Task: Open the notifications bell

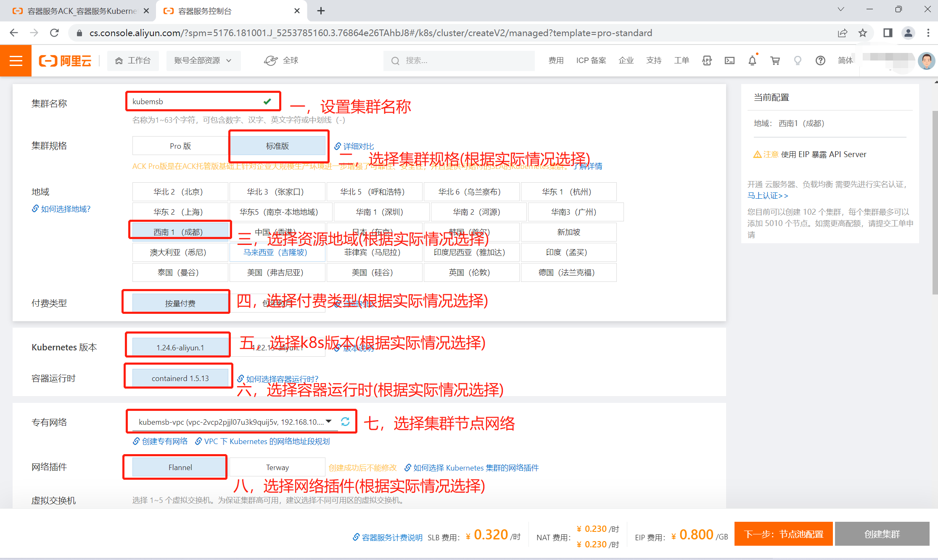Action: (752, 61)
